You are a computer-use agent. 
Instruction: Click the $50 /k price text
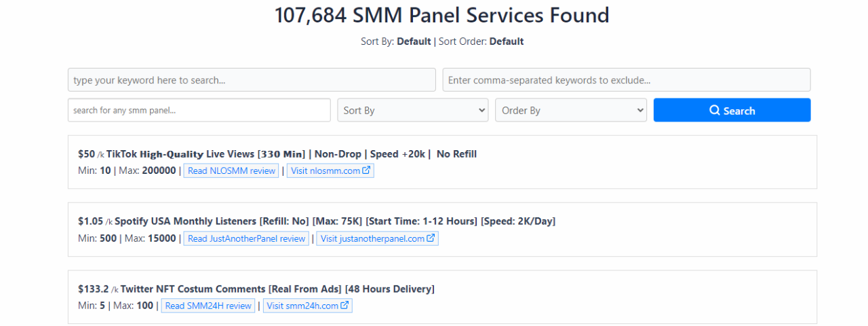[91, 154]
